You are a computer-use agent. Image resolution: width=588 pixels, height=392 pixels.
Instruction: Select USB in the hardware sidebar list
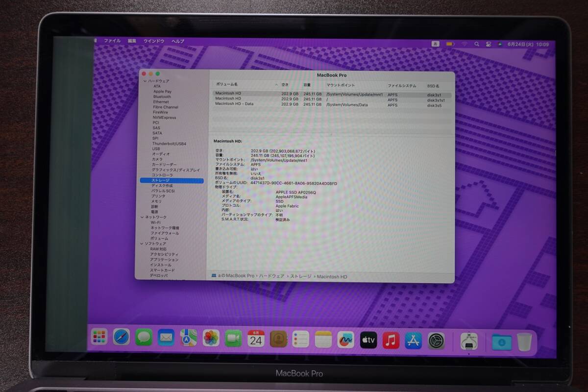point(156,149)
